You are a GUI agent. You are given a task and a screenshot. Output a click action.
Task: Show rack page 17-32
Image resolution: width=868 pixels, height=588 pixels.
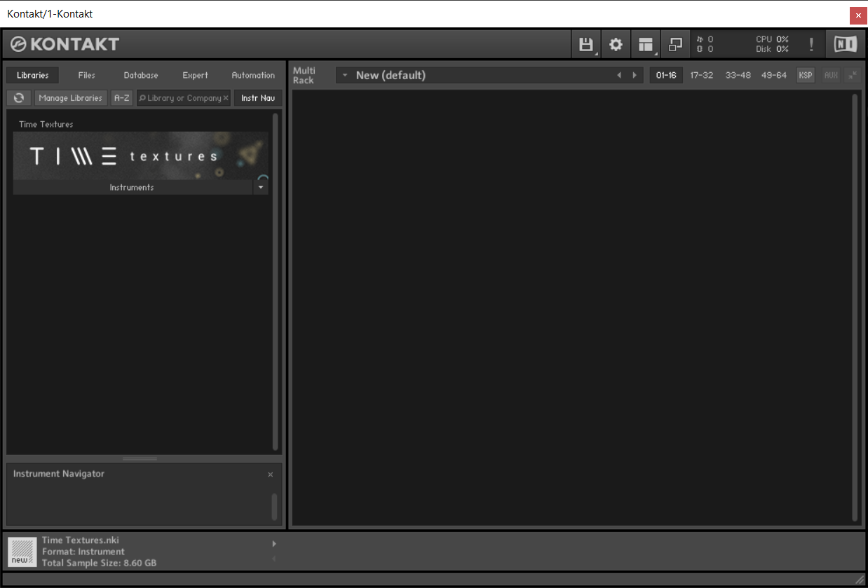(x=702, y=75)
